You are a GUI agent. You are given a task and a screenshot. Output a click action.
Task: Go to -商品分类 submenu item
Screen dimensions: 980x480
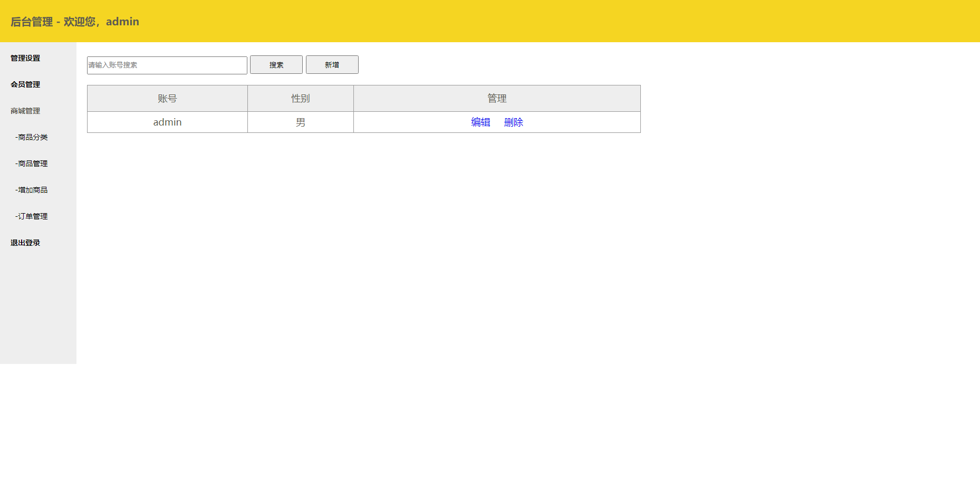pos(32,137)
